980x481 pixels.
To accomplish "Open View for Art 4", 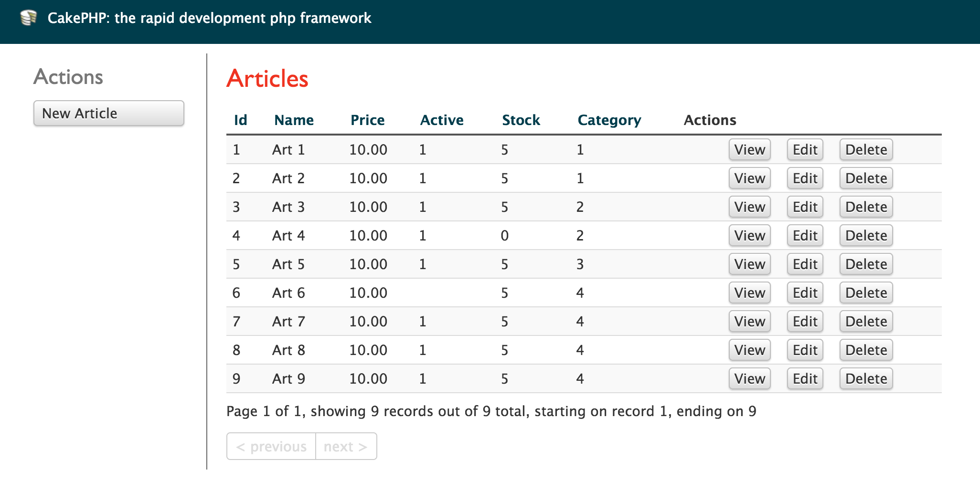I will [x=749, y=236].
